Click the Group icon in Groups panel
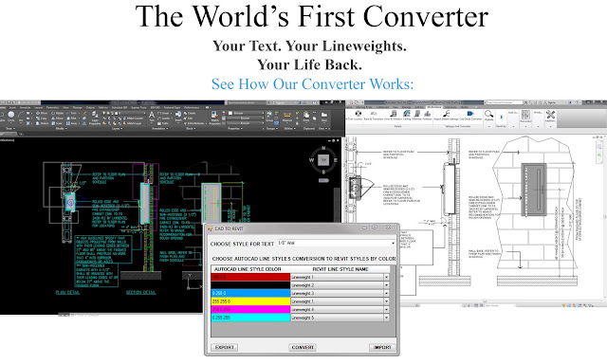The width and height of the screenshot is (607, 364). (269, 117)
